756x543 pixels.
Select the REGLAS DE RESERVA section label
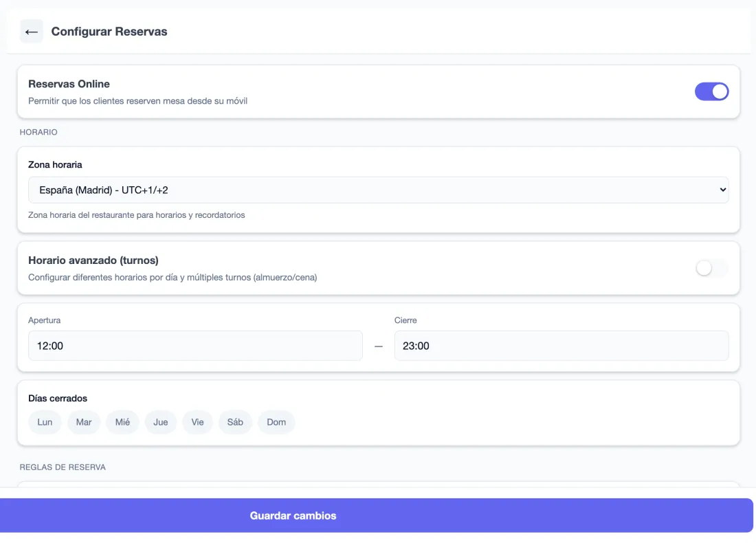(63, 467)
